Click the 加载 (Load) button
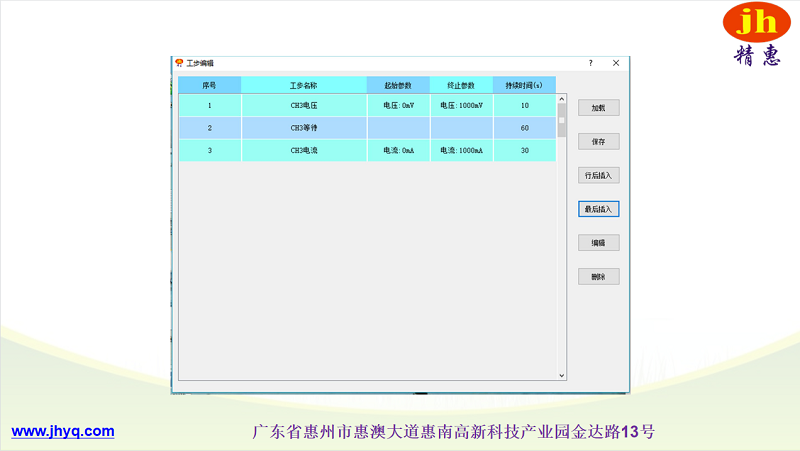800x451 pixels. point(598,108)
